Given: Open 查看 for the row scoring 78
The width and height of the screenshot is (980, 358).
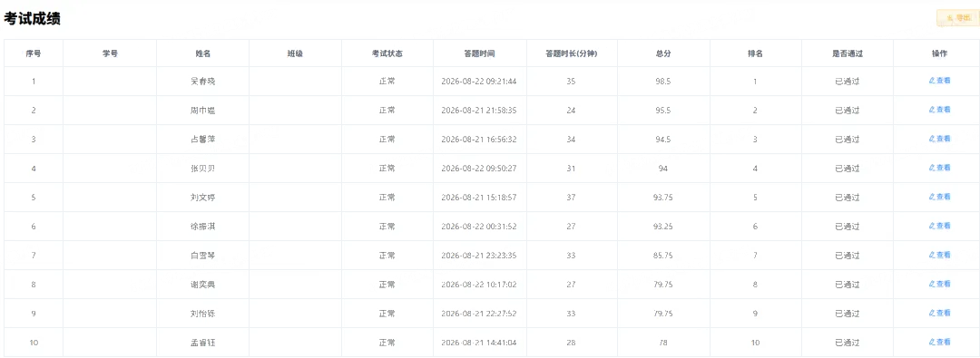Looking at the screenshot, I should pyautogui.click(x=939, y=342).
